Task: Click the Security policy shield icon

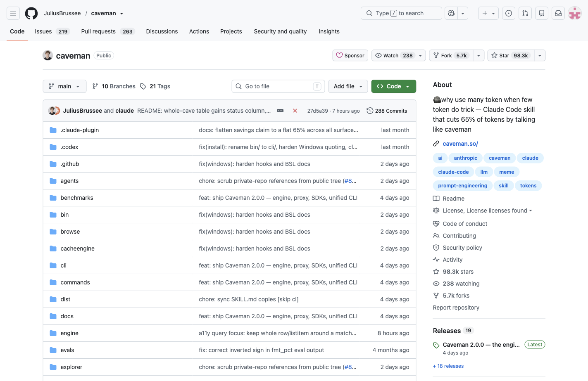Action: pyautogui.click(x=436, y=248)
